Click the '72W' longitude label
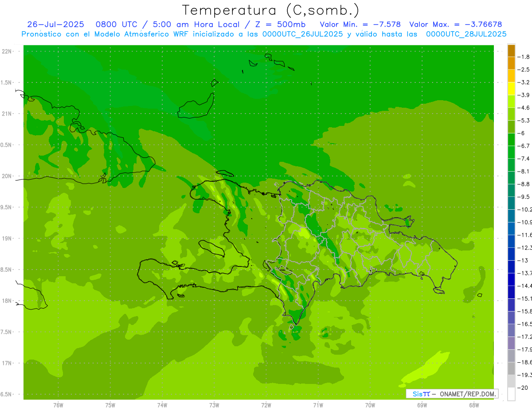This screenshot has width=532, height=411. click(x=266, y=405)
